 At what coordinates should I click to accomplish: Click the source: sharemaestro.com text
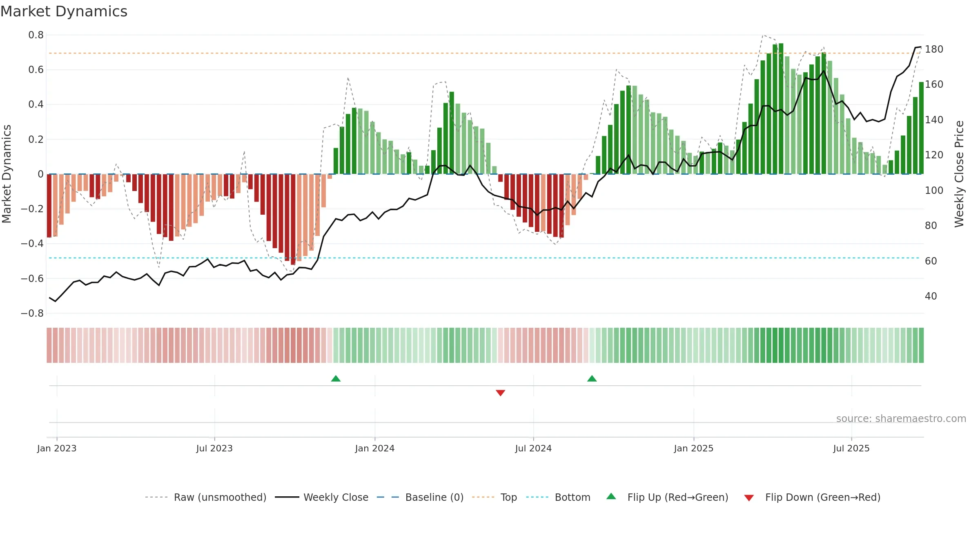coord(901,418)
